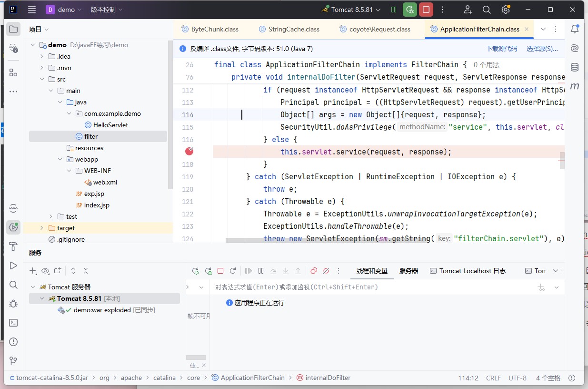Screen dimensions: 588x389
Task: Click the 下载源代码 link
Action: coord(501,49)
